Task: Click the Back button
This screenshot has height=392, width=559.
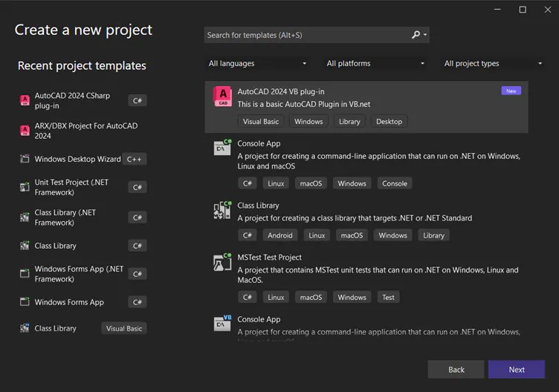Action: pos(456,370)
